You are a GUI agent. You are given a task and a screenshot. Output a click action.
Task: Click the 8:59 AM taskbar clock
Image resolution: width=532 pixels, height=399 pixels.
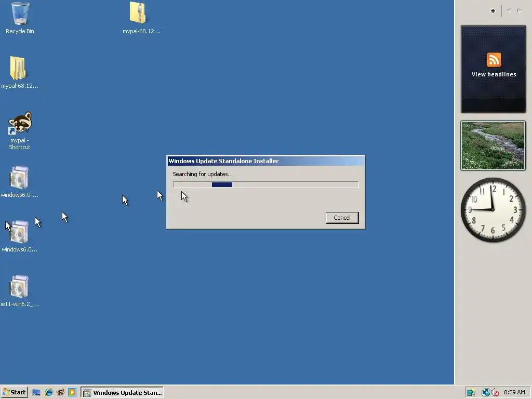514,392
